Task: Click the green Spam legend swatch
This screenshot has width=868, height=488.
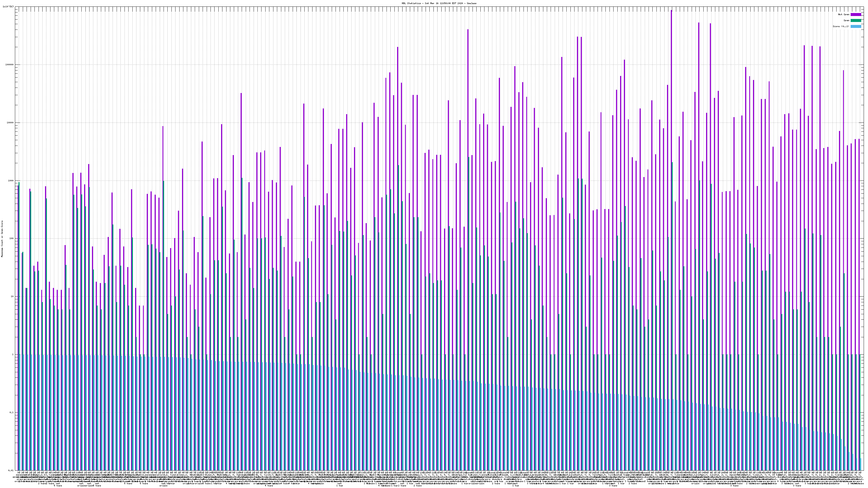Action: click(x=856, y=21)
